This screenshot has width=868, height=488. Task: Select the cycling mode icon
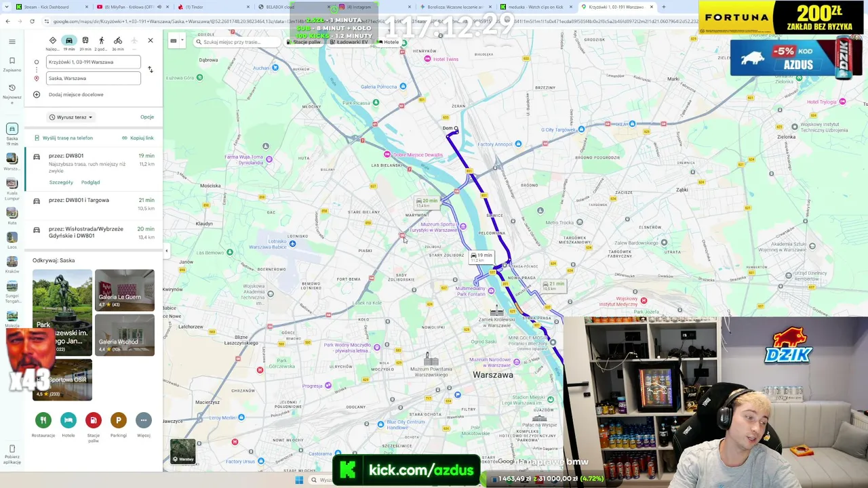pyautogui.click(x=118, y=41)
